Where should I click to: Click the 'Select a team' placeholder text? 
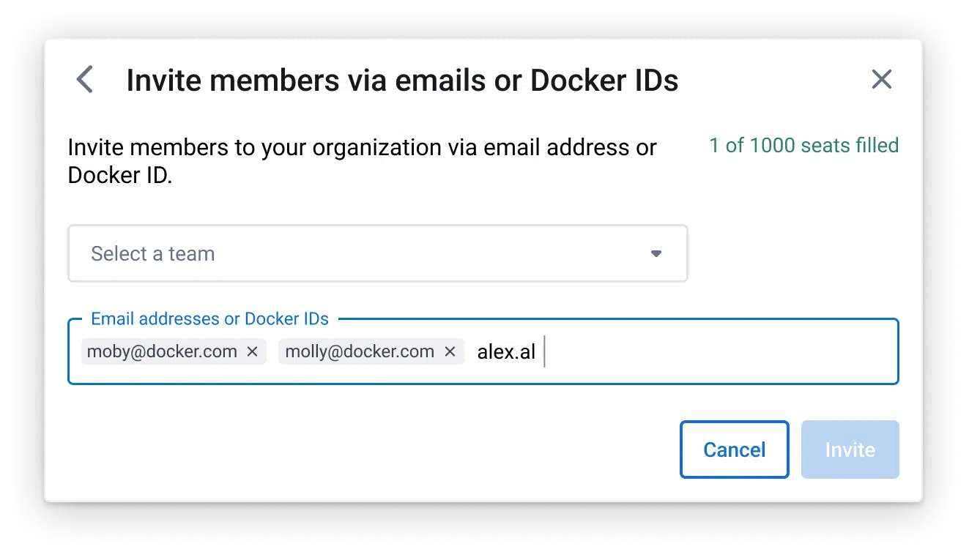click(152, 254)
